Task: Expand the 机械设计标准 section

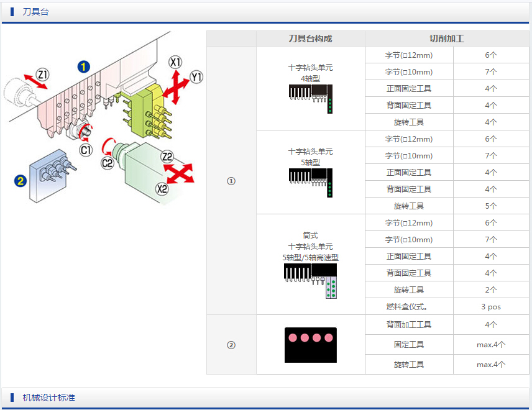Action: point(48,397)
